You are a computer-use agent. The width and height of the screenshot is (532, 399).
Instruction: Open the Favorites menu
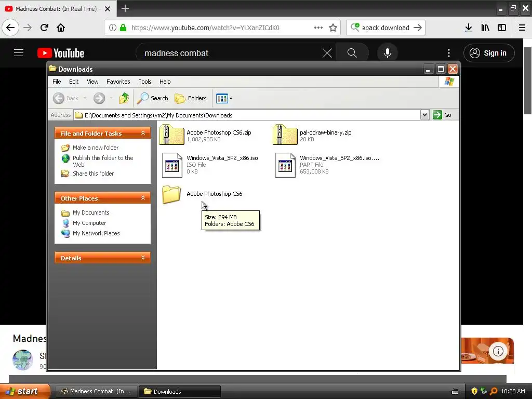point(118,82)
